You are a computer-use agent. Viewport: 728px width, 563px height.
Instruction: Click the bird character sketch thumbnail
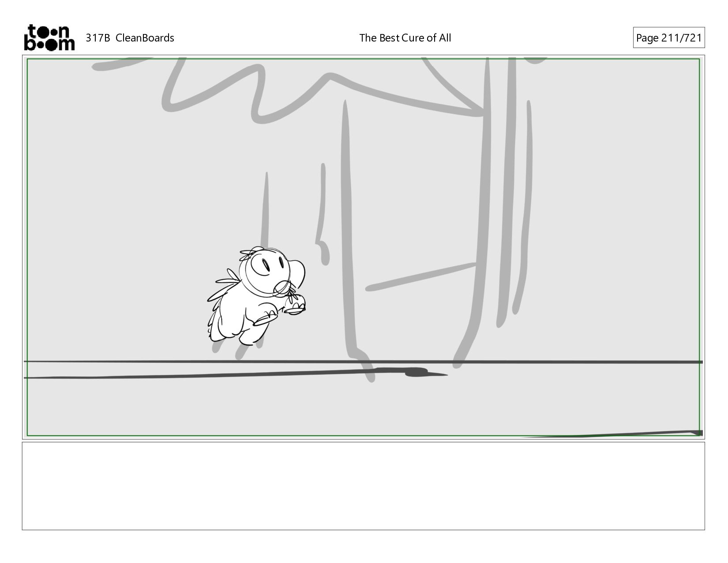[256, 296]
